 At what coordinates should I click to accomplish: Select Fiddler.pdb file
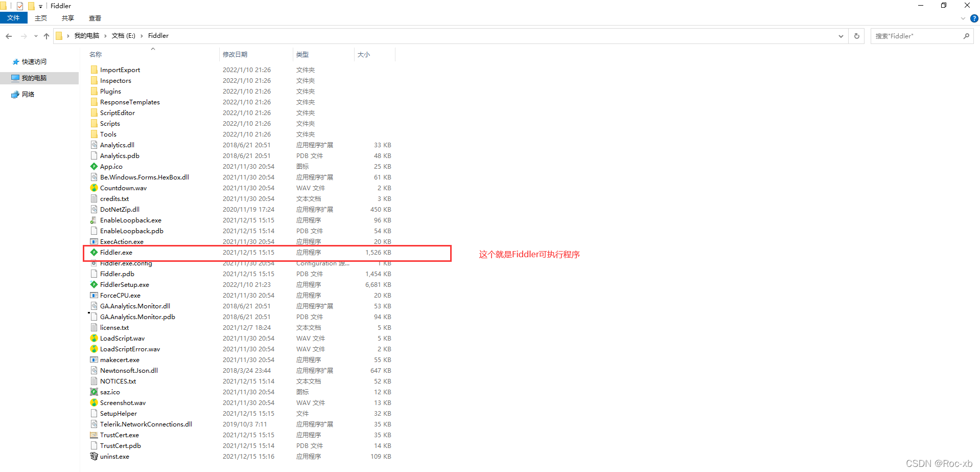117,274
